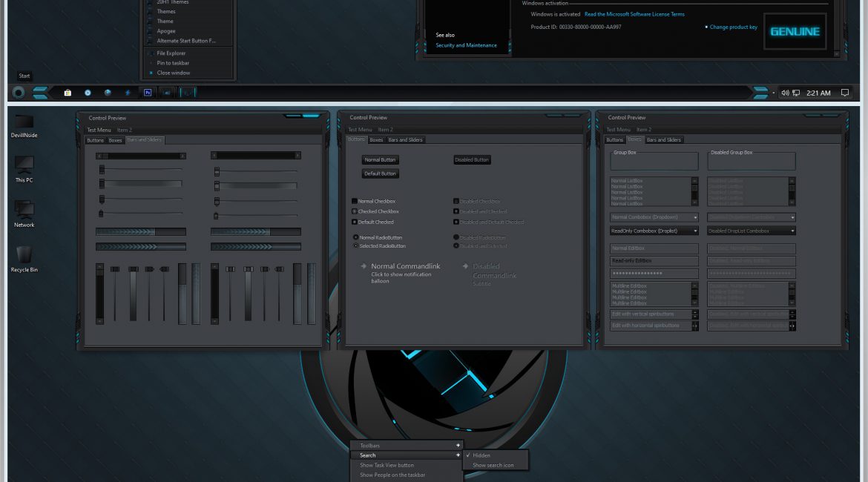This screenshot has width=868, height=482.
Task: Tick the Normal Checkbox
Action: (355, 202)
